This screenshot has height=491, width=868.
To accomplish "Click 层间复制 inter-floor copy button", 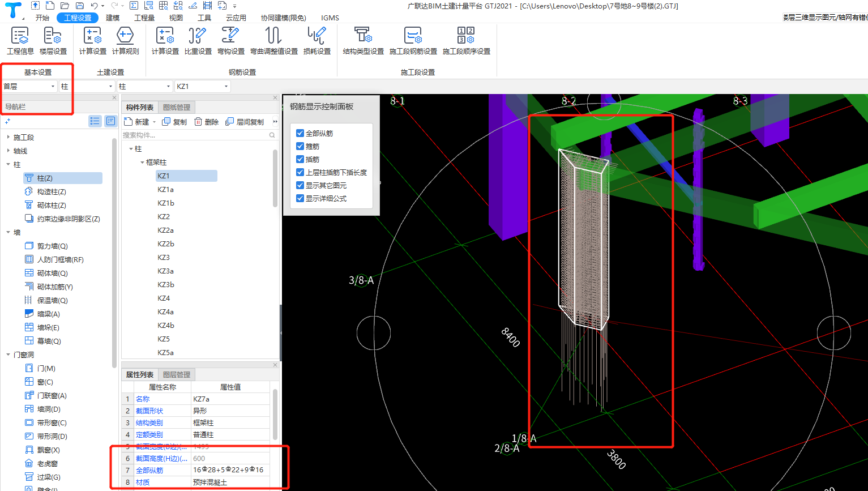I will pos(245,122).
